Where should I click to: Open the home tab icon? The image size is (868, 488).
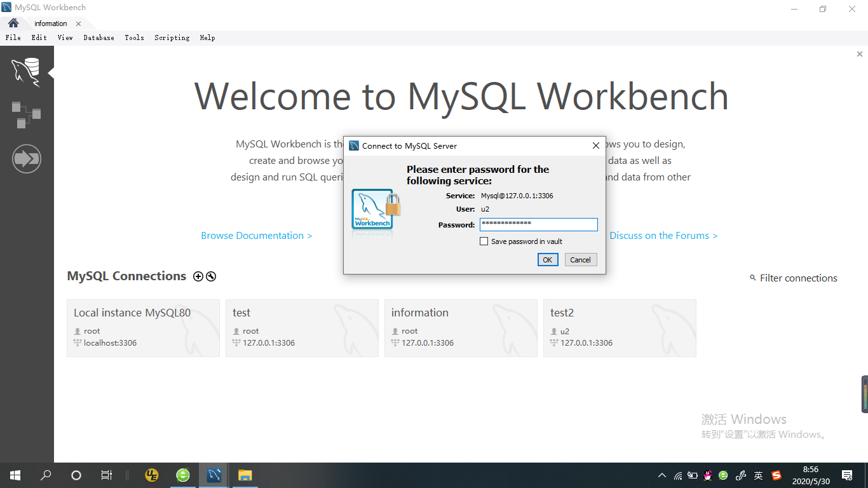pos(13,23)
